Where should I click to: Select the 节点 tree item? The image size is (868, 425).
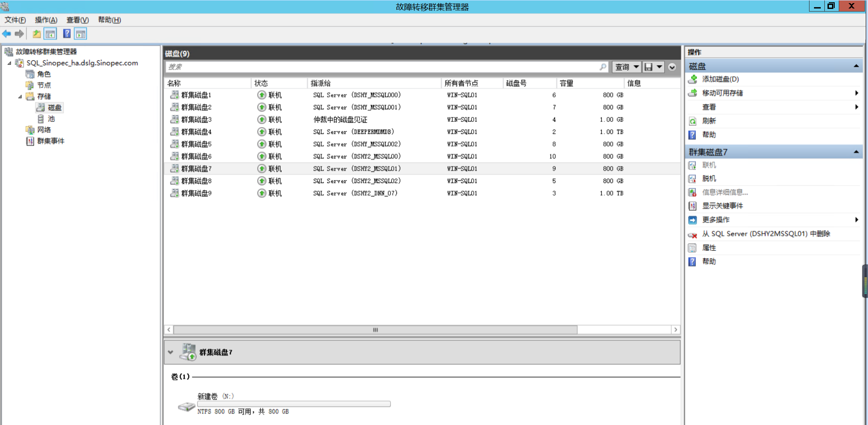click(x=44, y=85)
